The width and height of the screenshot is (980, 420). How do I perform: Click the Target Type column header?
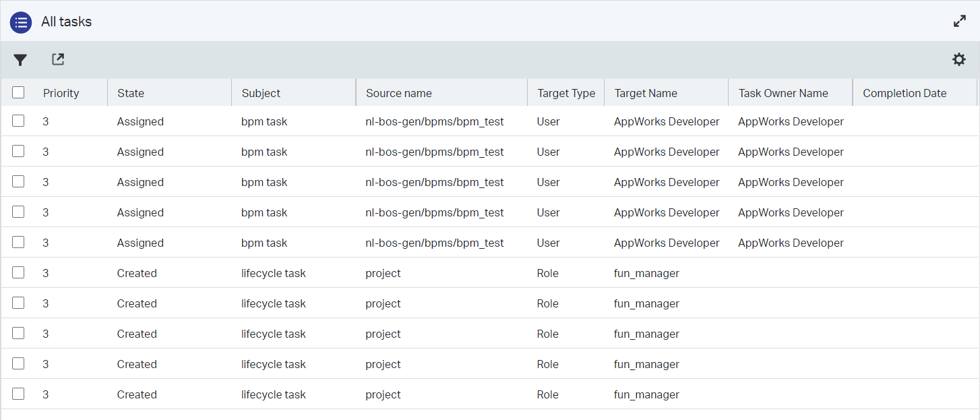[x=566, y=93]
